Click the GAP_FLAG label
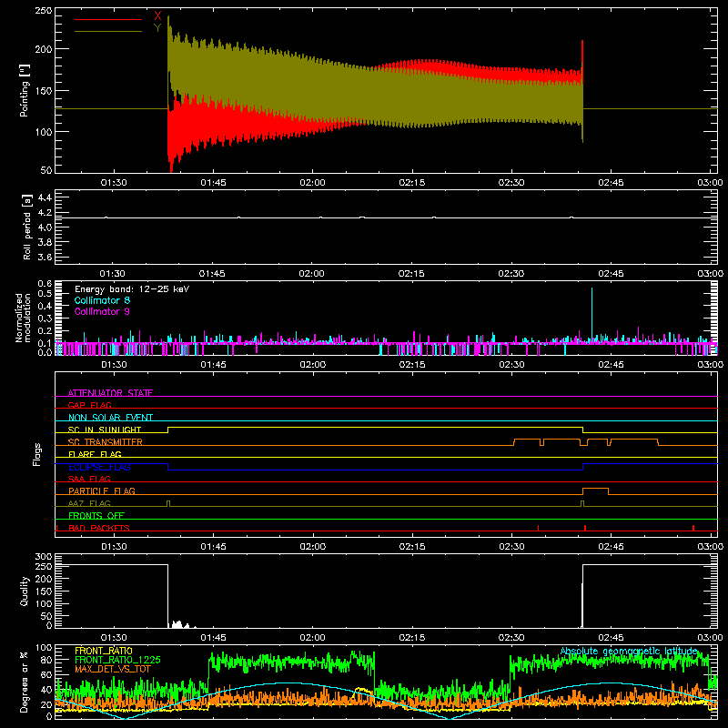Viewport: 728px width, 728px height. tap(89, 405)
